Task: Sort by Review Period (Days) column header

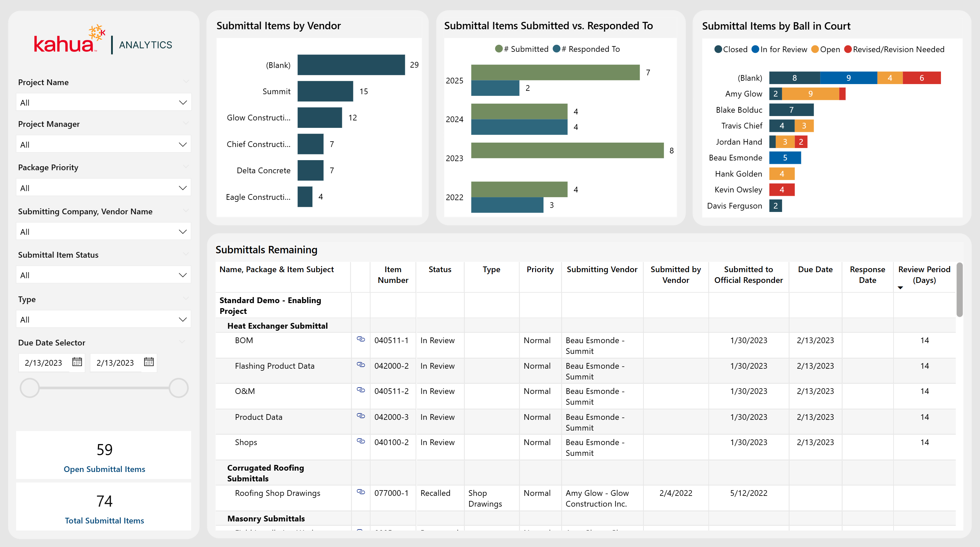Action: click(924, 275)
